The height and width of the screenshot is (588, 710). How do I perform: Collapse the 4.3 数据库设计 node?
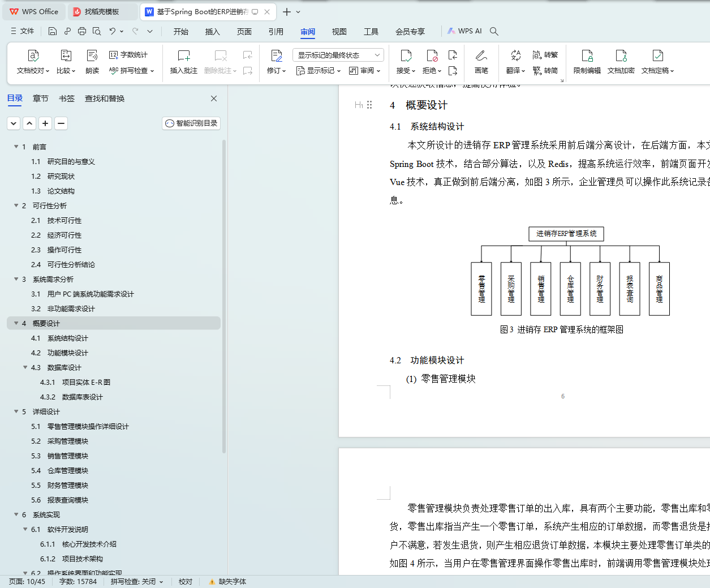pyautogui.click(x=25, y=367)
